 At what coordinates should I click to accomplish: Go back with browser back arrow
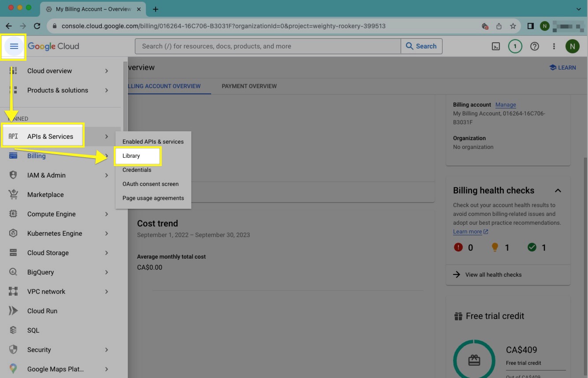tap(9, 26)
